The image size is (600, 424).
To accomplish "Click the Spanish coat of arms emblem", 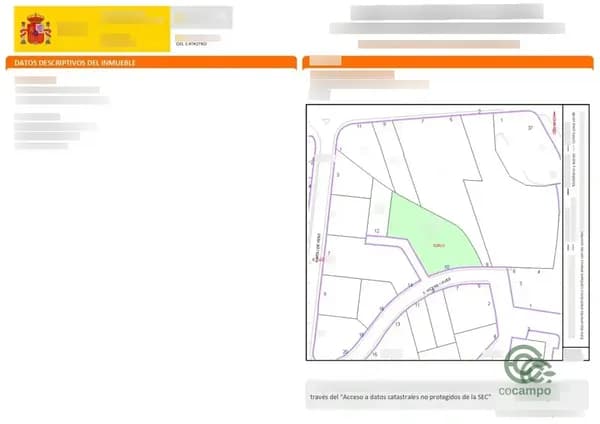I will pos(35,30).
